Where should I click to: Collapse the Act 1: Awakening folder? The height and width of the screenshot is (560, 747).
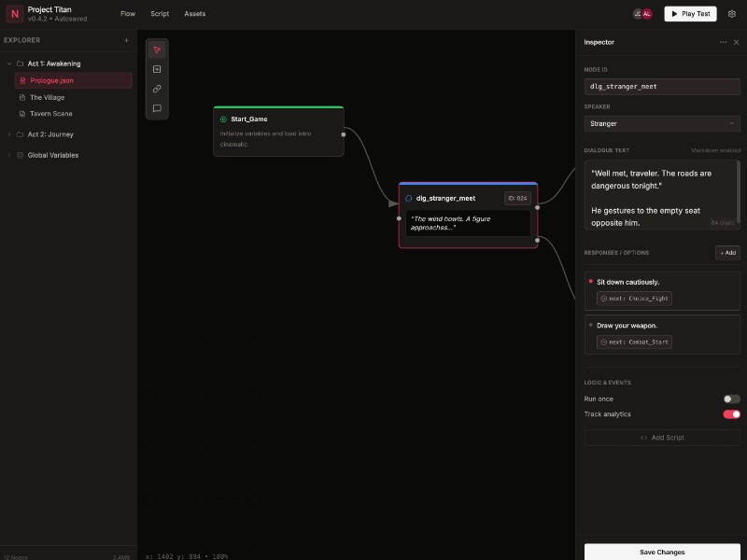(9, 63)
